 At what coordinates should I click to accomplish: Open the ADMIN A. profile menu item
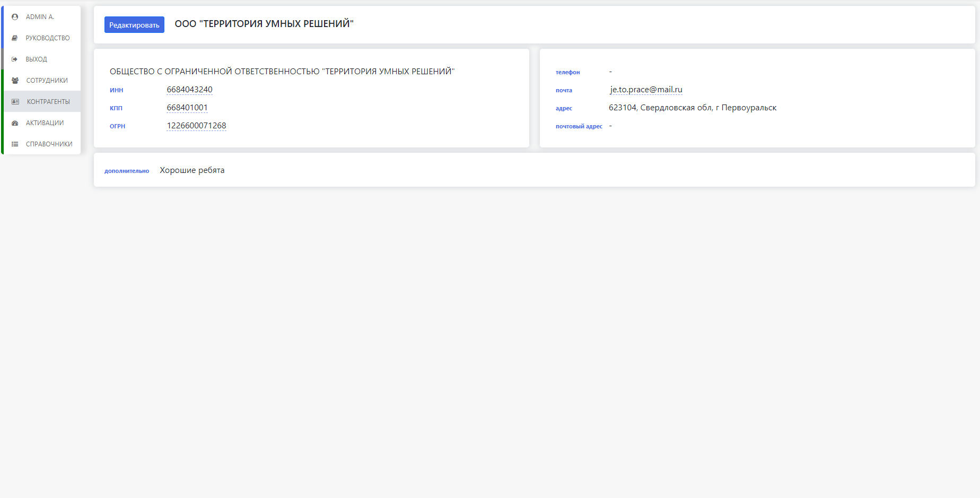click(x=42, y=17)
